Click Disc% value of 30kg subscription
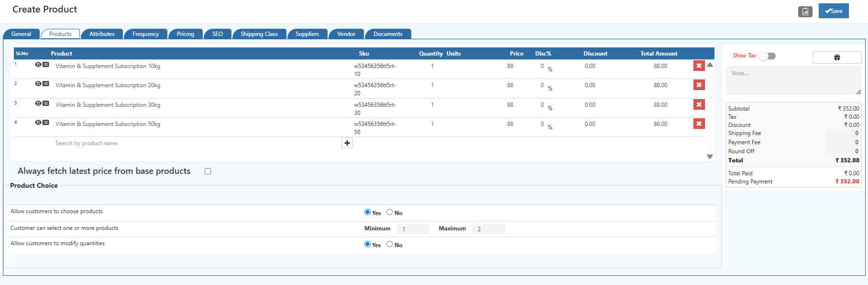The width and height of the screenshot is (868, 285). tap(542, 105)
